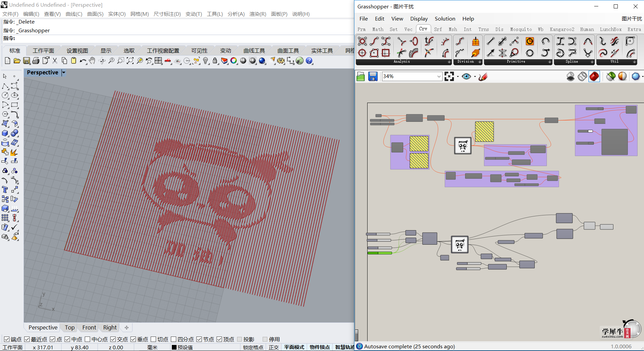Pick the Line component icon in Primitive panel
This screenshot has height=351, width=644.
(491, 41)
